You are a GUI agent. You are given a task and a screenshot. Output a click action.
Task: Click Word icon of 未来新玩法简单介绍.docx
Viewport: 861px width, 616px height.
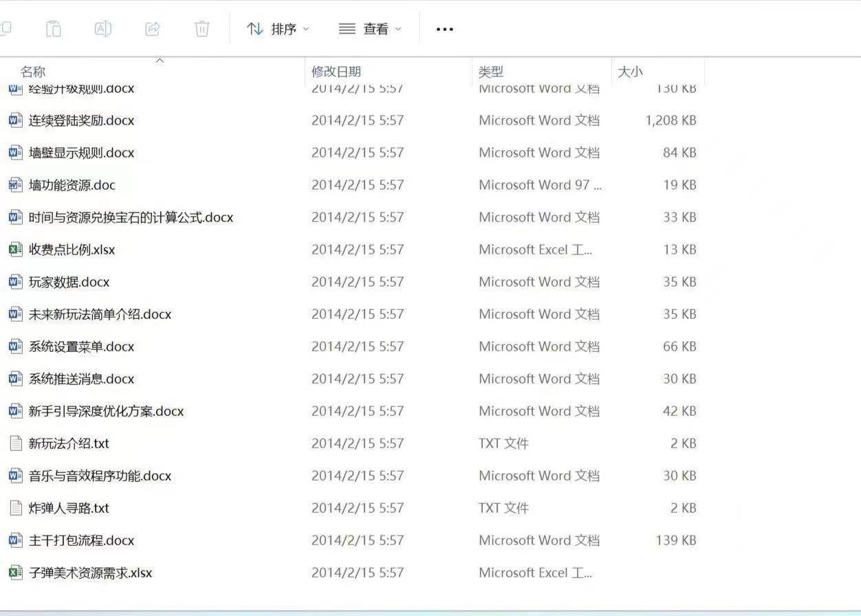pyautogui.click(x=16, y=314)
